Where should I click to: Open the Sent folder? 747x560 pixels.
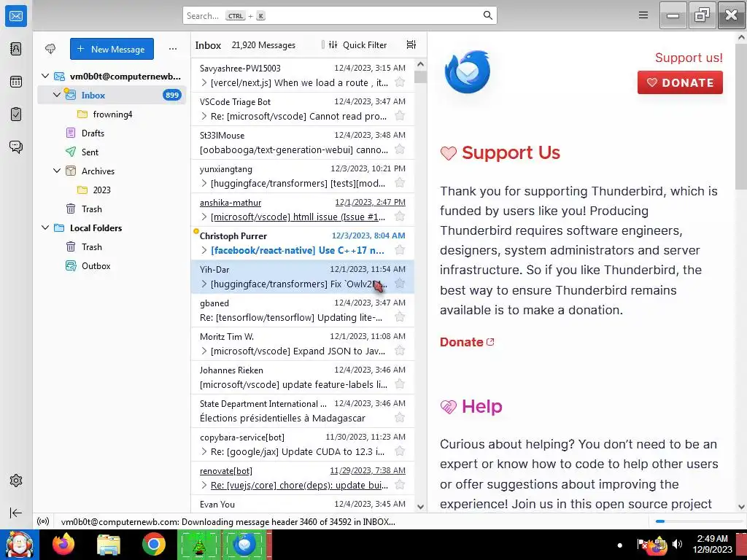click(x=112, y=152)
